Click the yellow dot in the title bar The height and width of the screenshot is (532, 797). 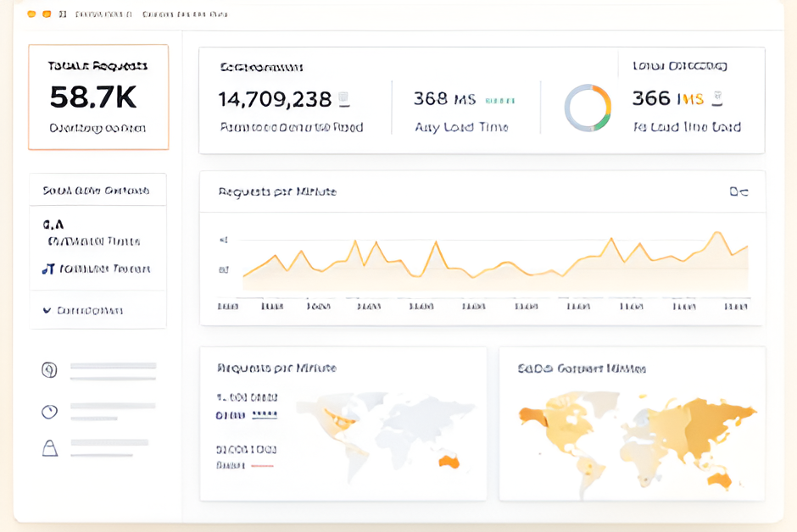[x=31, y=14]
